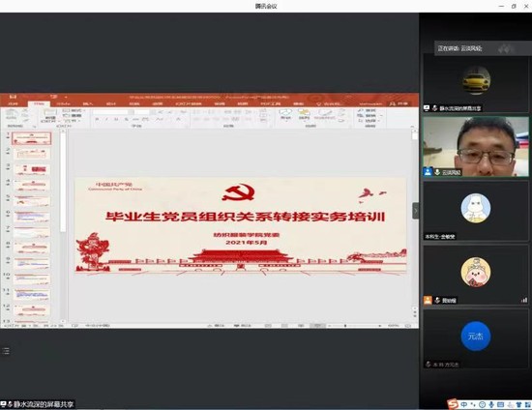Click the Sogou emoji smiley icon
Viewport: 532px width, 410px height.
tap(482, 404)
